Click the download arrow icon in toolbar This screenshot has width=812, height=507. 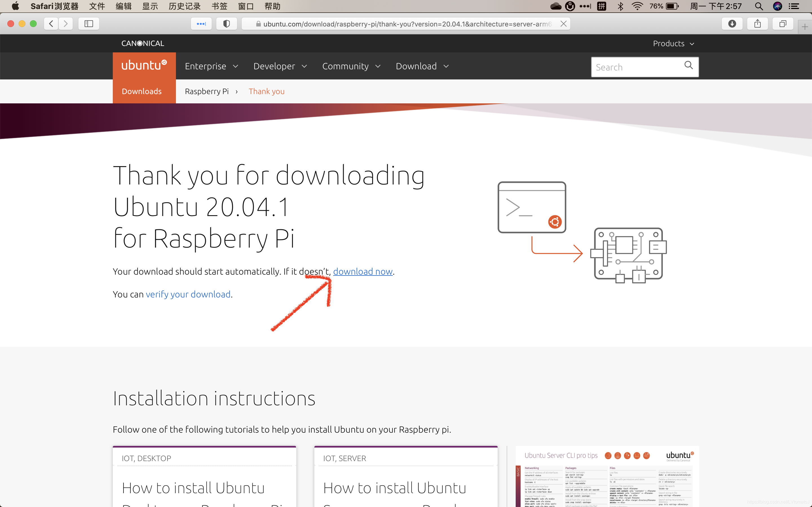pyautogui.click(x=731, y=23)
